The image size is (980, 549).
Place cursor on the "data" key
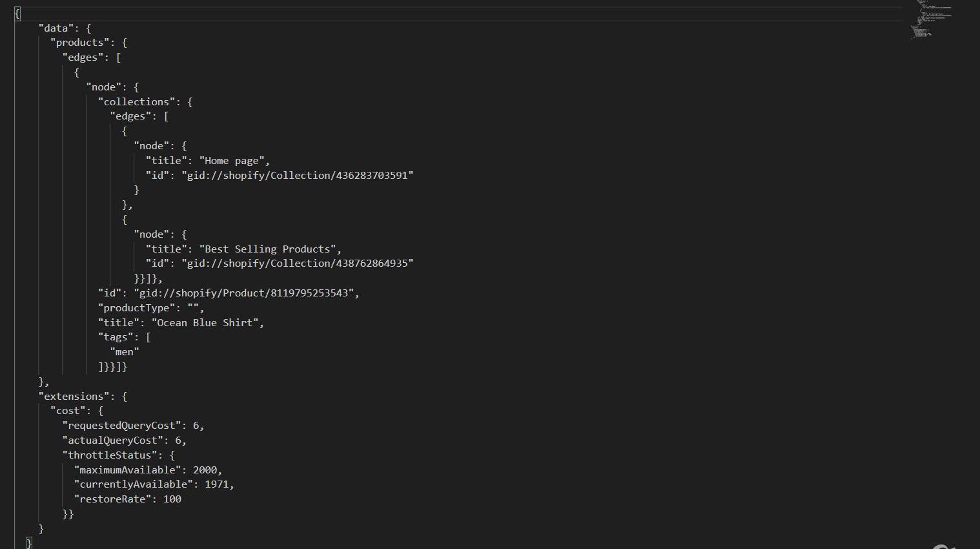(x=56, y=28)
